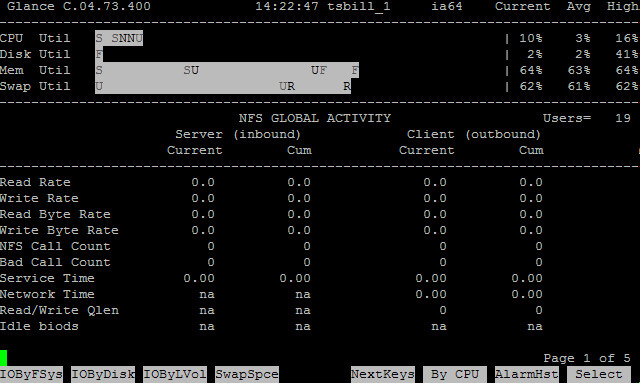Select the IOByFSys softkey
Image resolution: width=640 pixels, height=384 pixels.
31,374
